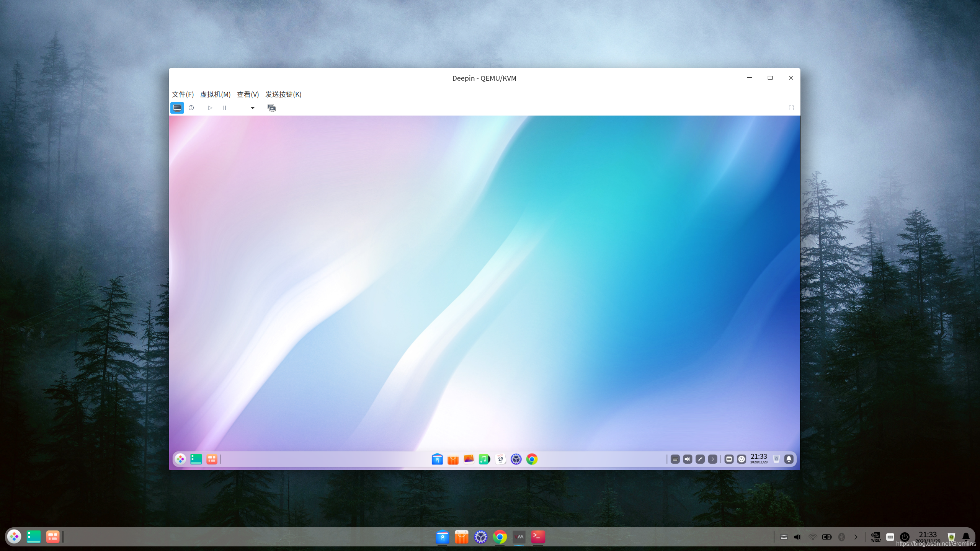Expand the guest tray chevron arrow

[x=712, y=459]
